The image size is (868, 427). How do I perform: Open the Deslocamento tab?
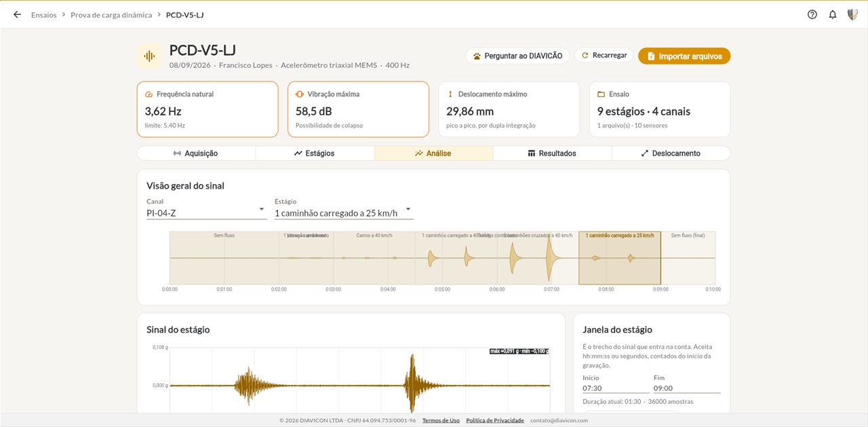coord(671,153)
